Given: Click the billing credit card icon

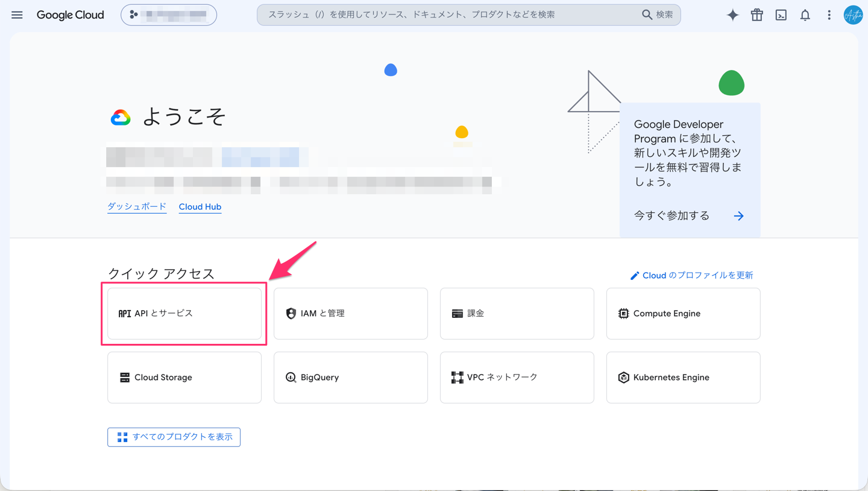Looking at the screenshot, I should coord(457,314).
